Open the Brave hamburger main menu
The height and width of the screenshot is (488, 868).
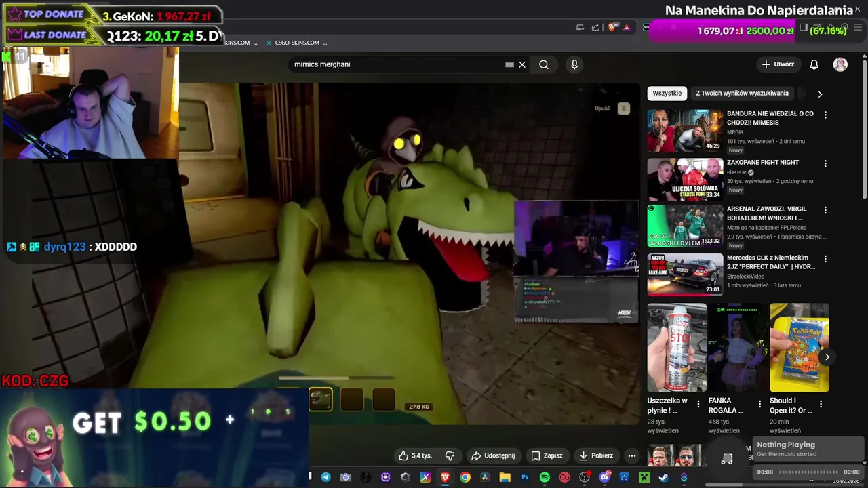(858, 27)
